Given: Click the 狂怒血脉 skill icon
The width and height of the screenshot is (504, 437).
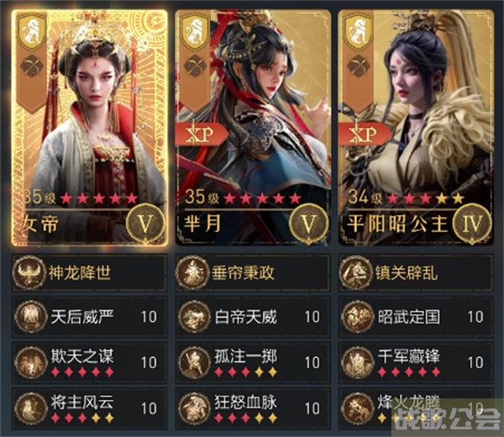Looking at the screenshot, I should [194, 408].
